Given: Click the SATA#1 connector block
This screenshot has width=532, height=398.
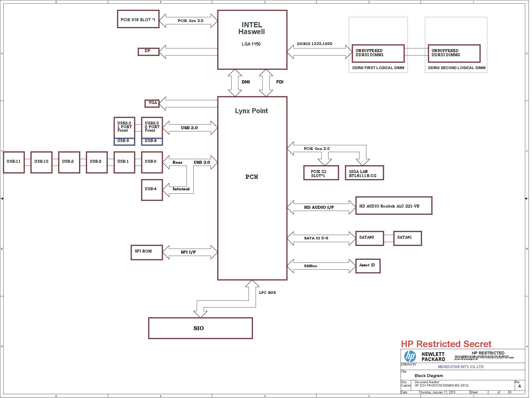Looking at the screenshot, I should (408, 238).
